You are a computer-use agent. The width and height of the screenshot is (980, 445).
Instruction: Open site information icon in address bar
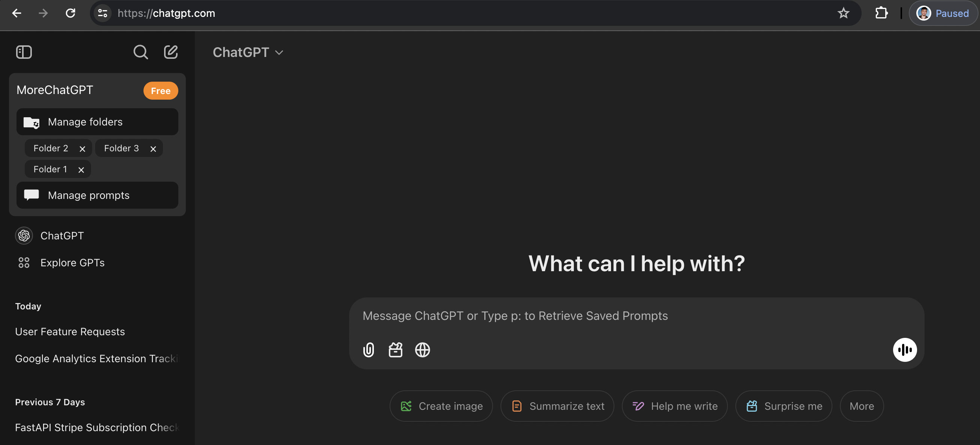pyautogui.click(x=103, y=13)
